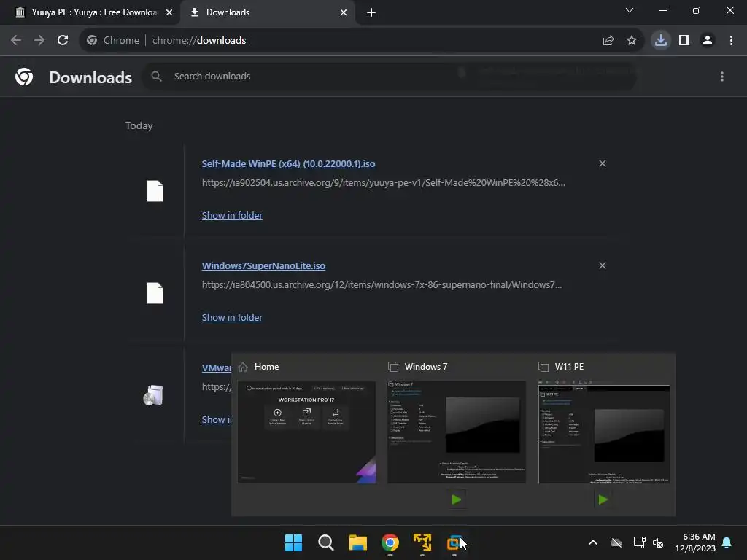Screen dimensions: 747x560
Task: Open the notification bell icon
Action: tap(727, 542)
